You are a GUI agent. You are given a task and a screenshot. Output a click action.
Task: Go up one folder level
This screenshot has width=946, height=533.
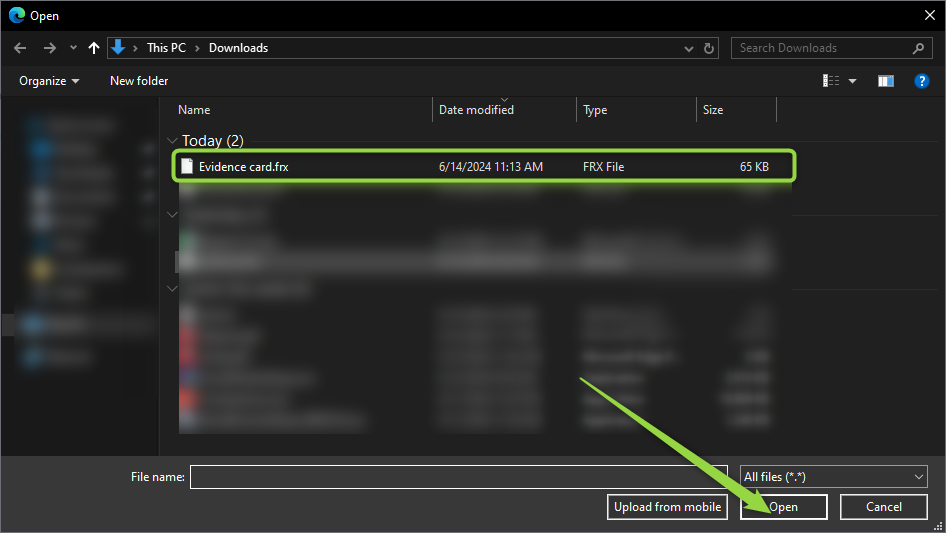point(94,48)
